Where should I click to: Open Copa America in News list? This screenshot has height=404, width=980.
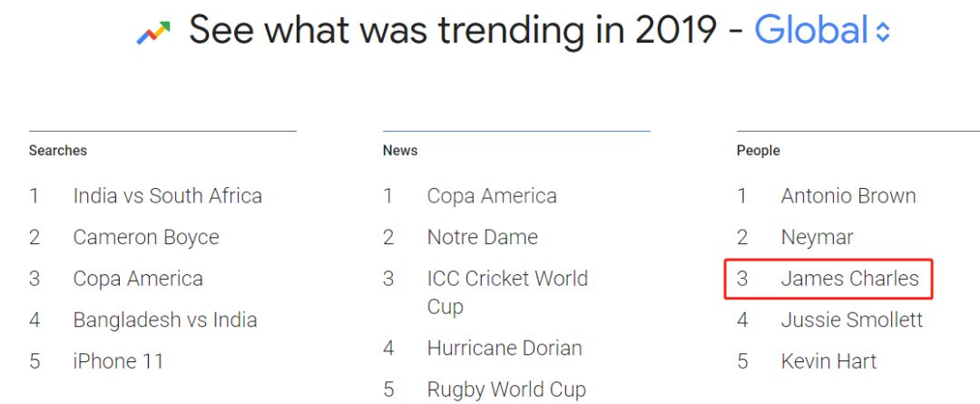click(492, 196)
